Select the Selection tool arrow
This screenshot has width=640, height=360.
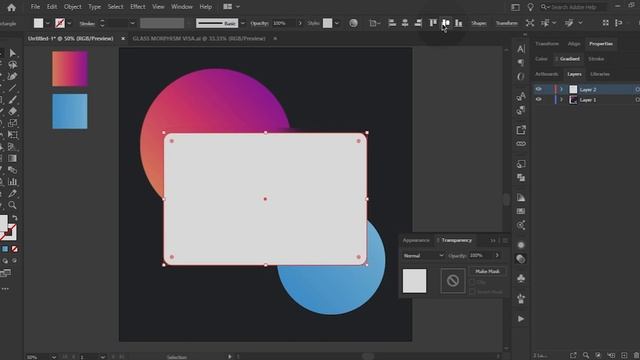pyautogui.click(x=12, y=53)
